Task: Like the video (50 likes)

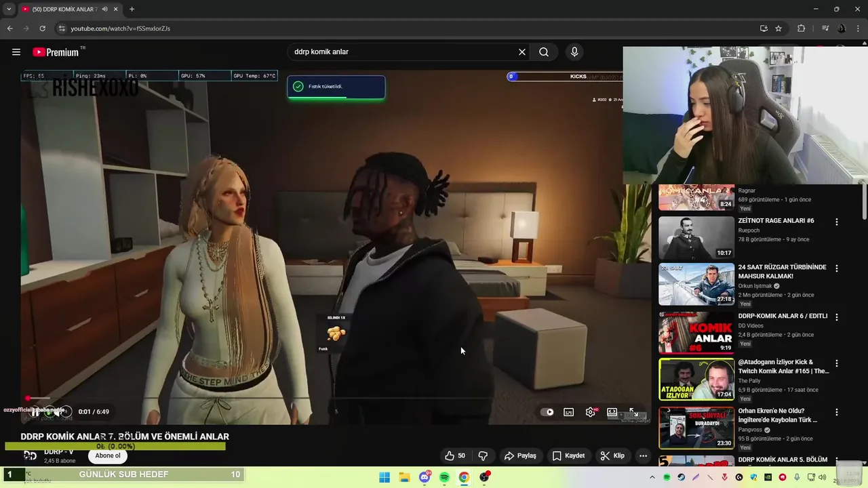Action: (455, 455)
